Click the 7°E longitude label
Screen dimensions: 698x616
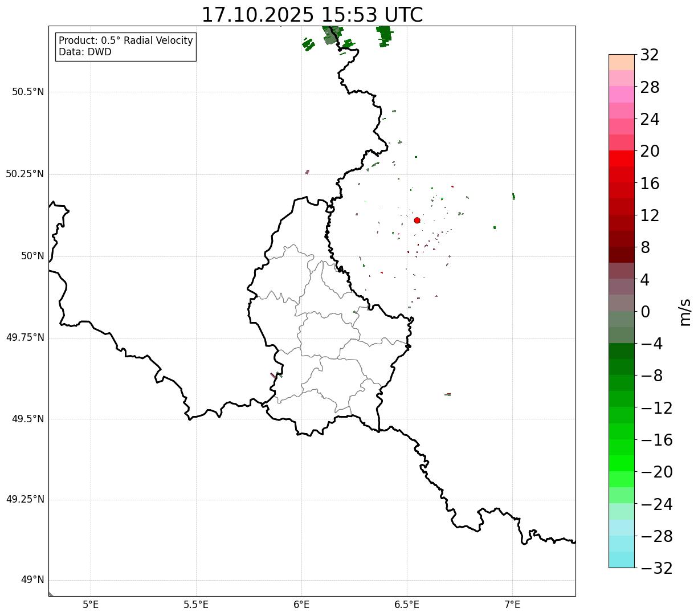[x=512, y=605]
